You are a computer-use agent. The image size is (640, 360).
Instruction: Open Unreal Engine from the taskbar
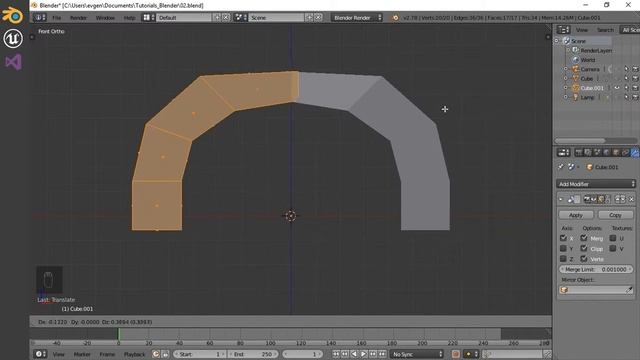[13, 39]
